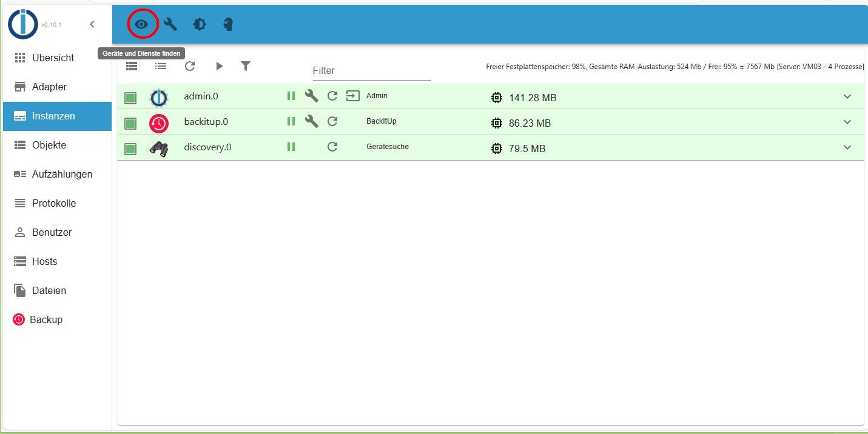
Task: Switch to table view icon in toolbar
Action: (132, 66)
